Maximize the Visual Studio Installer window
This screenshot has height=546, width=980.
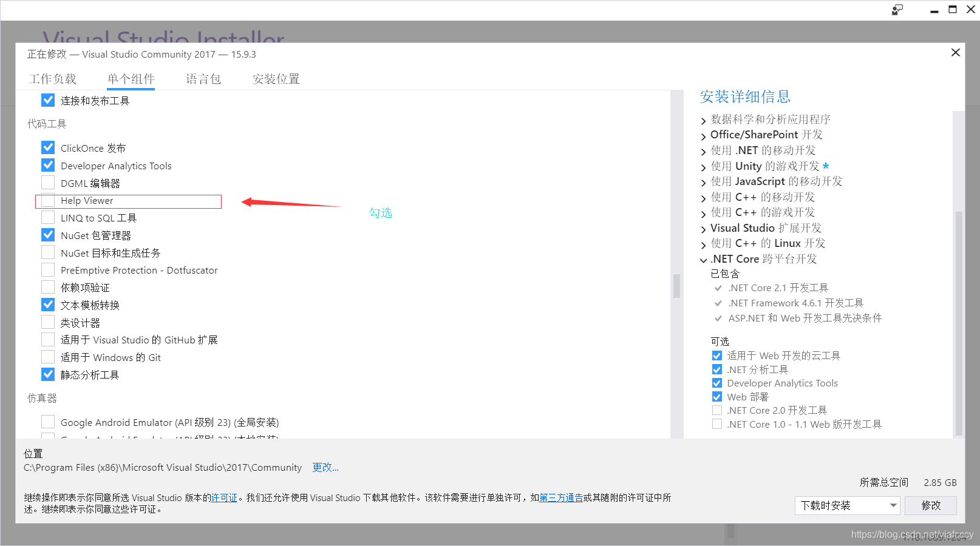tap(953, 10)
